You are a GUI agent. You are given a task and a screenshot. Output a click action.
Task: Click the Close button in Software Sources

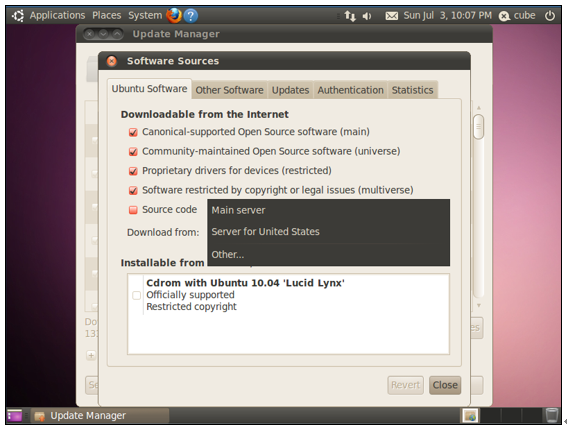[445, 385]
